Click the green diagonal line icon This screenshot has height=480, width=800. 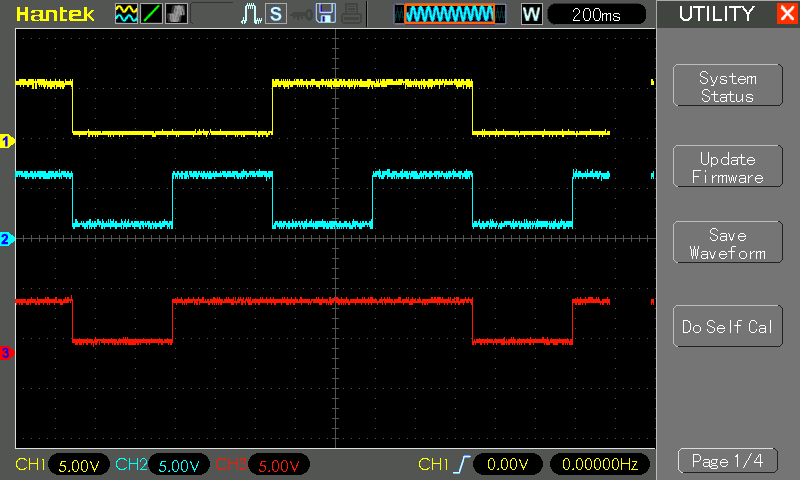coord(151,14)
